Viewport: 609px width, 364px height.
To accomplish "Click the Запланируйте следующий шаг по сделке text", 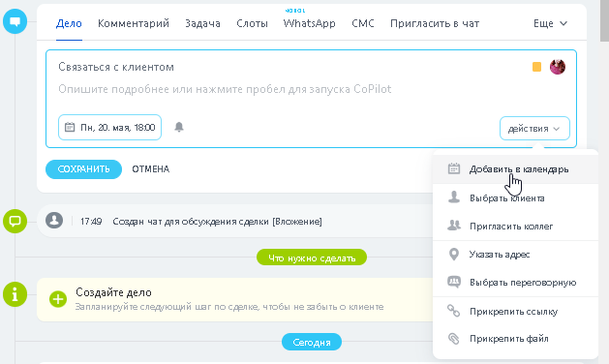I will 229,307.
